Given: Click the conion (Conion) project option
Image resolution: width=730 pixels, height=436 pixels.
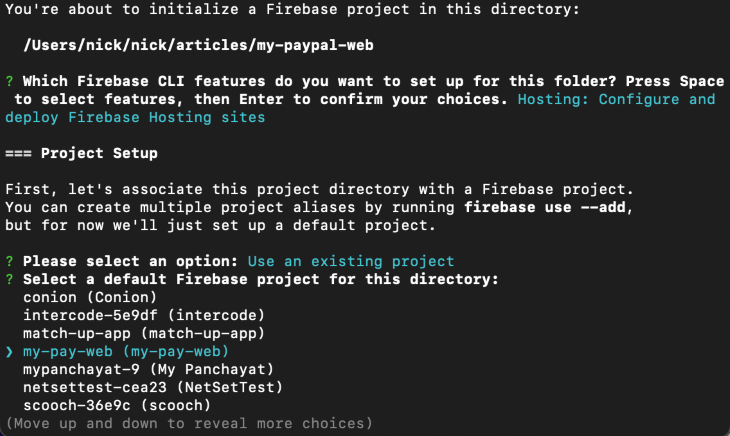Looking at the screenshot, I should [x=90, y=297].
